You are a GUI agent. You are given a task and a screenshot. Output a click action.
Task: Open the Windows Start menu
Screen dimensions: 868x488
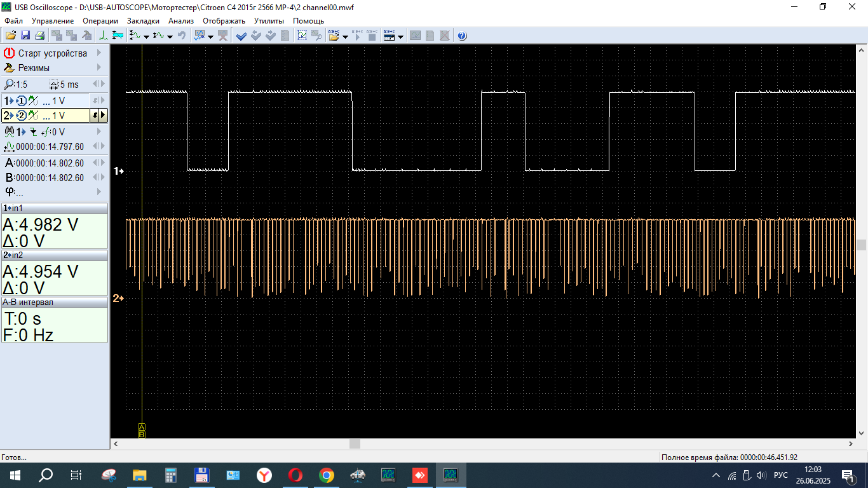click(x=15, y=475)
